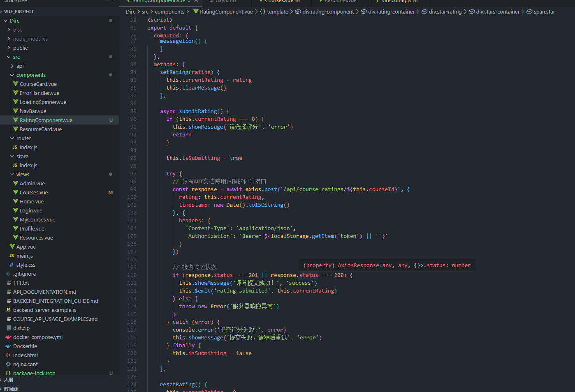Expand the 时间线 timeline panel
Viewport: 575px width, 392px height.
tap(11, 389)
